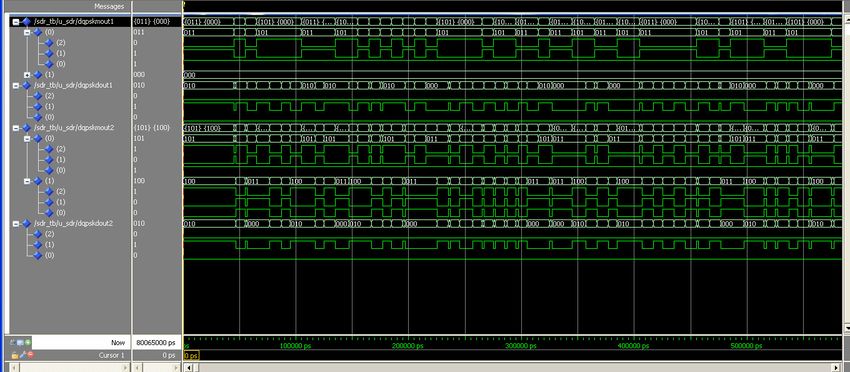Toggle the padlock on Cursor 1

point(15,355)
